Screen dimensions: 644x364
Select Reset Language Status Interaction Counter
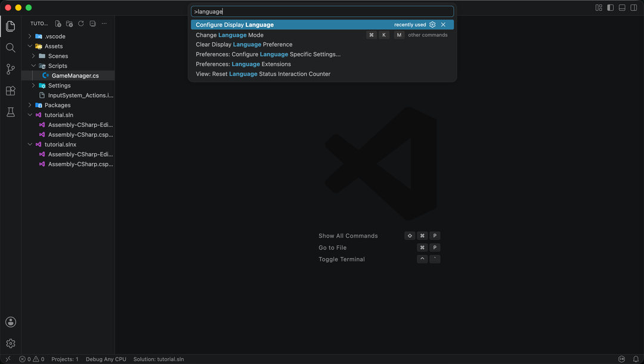point(323,74)
